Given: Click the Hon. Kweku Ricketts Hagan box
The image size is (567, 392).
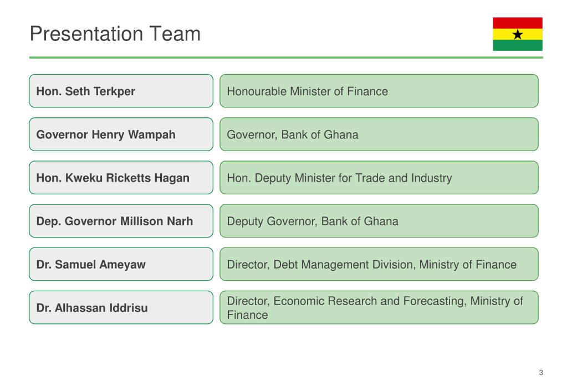Looking at the screenshot, I should (121, 178).
